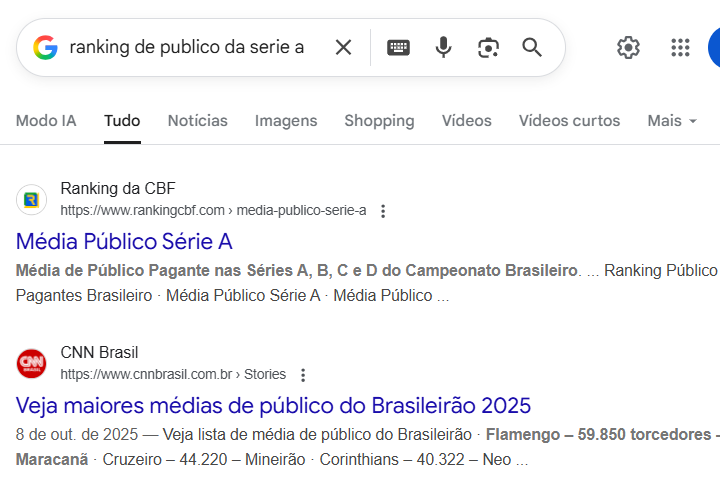The image size is (720, 498).
Task: Start voice search with microphone icon
Action: [x=443, y=47]
